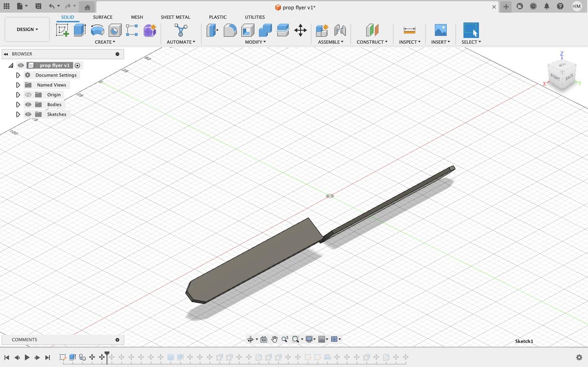Choose the Combine tool
588x367 pixels.
tap(265, 30)
